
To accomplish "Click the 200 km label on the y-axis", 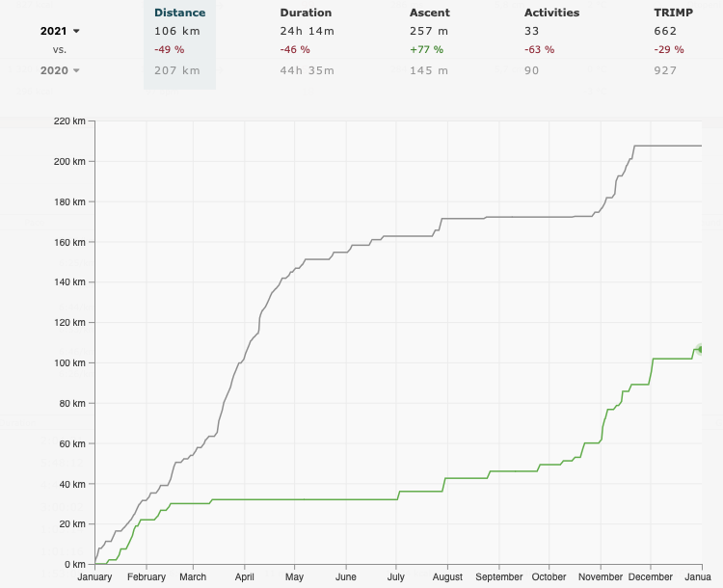I will (x=72, y=161).
